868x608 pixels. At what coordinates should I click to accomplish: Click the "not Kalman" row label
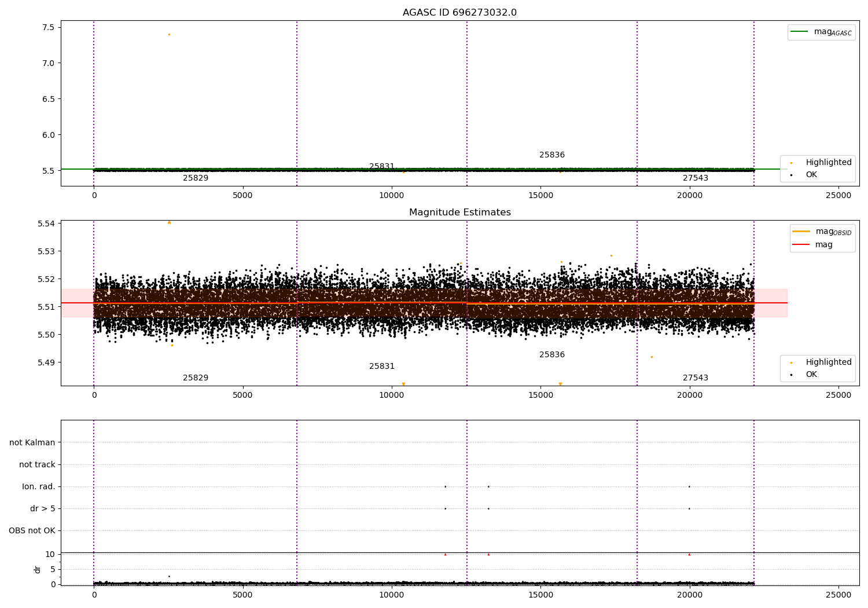tap(32, 442)
